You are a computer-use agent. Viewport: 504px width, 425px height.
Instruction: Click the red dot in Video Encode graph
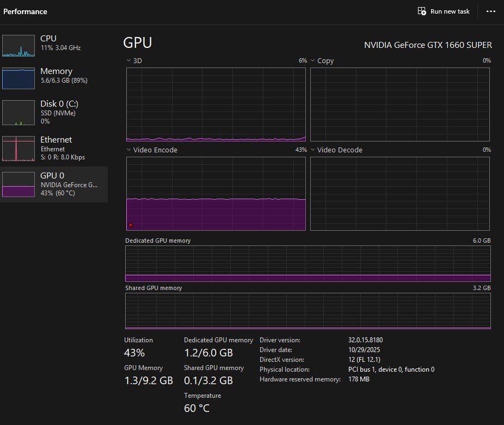click(x=131, y=225)
